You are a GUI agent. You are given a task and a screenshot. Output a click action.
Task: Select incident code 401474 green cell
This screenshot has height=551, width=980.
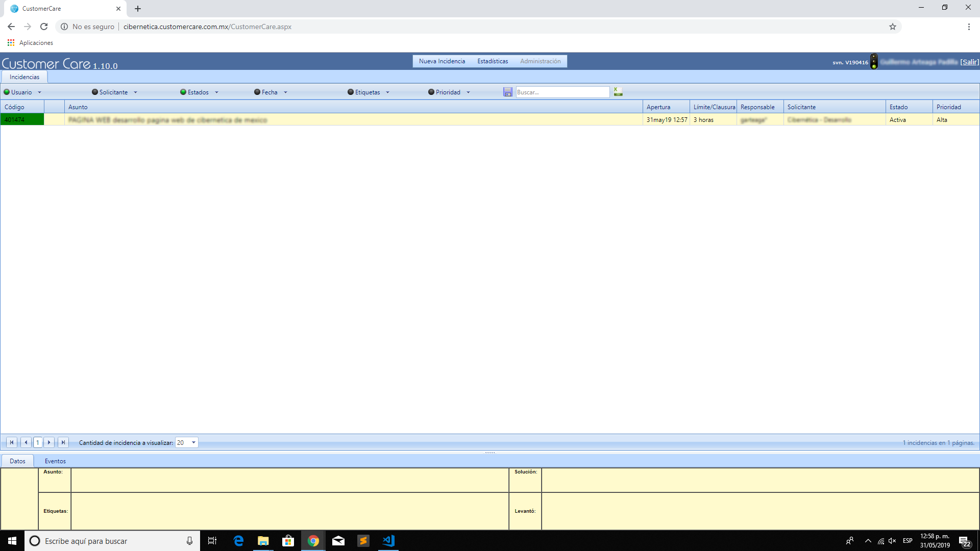[22, 119]
